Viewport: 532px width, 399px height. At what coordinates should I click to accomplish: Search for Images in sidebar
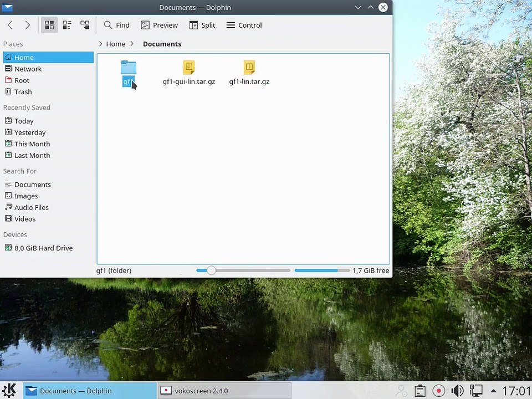tap(48, 196)
